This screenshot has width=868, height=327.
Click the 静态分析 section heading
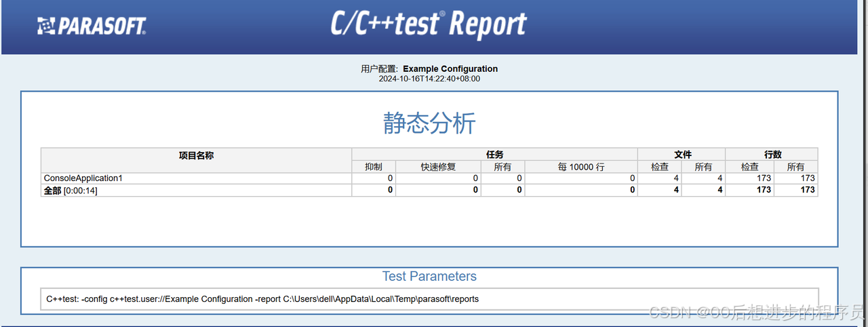(429, 123)
